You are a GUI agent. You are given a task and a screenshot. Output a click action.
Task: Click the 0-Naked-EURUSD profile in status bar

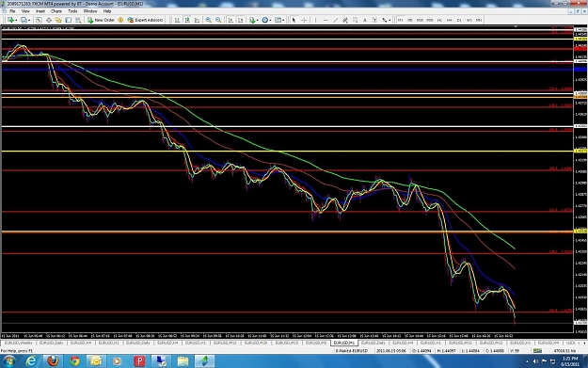pyautogui.click(x=351, y=351)
